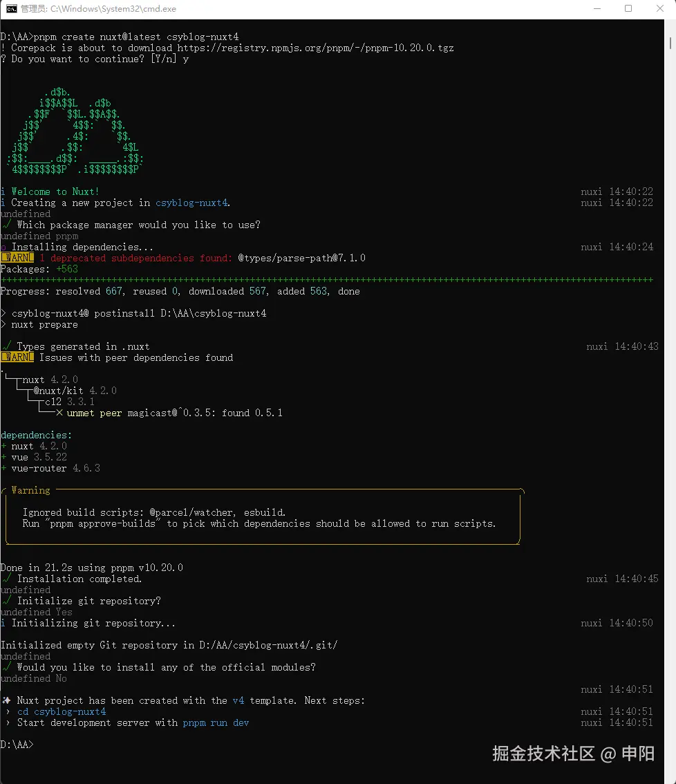
Task: Click the X mark before 'unmet peer magicast'
Action: [x=59, y=413]
